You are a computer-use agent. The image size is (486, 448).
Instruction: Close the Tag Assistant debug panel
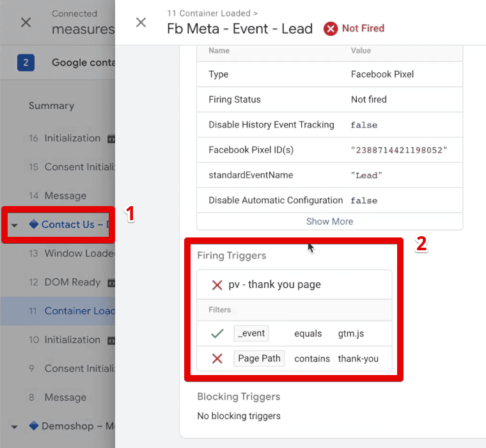tap(26, 22)
